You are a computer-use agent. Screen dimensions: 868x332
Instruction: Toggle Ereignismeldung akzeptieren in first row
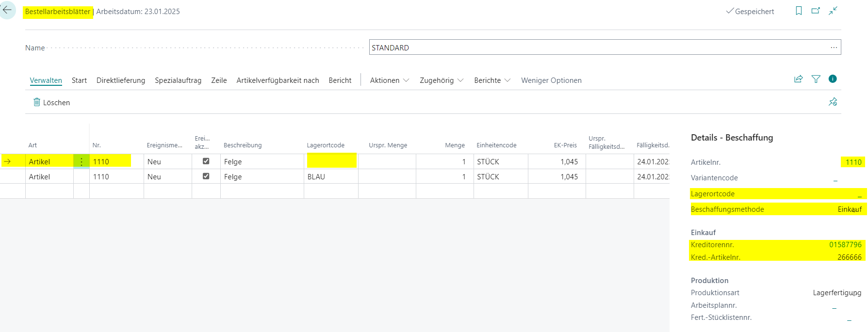pyautogui.click(x=206, y=161)
